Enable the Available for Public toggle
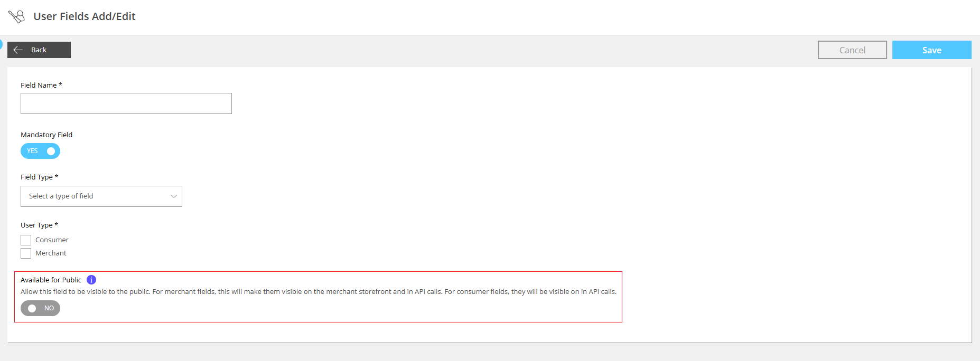The width and height of the screenshot is (980, 361). click(40, 308)
